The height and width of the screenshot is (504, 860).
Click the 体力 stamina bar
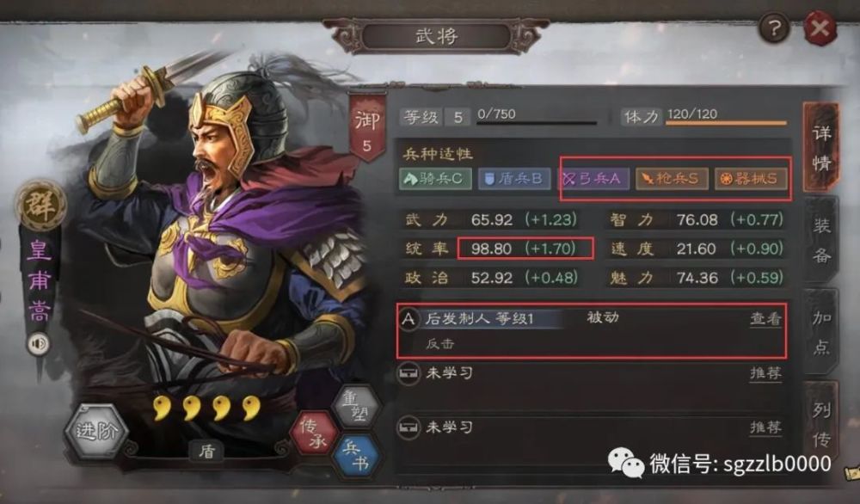point(726,123)
